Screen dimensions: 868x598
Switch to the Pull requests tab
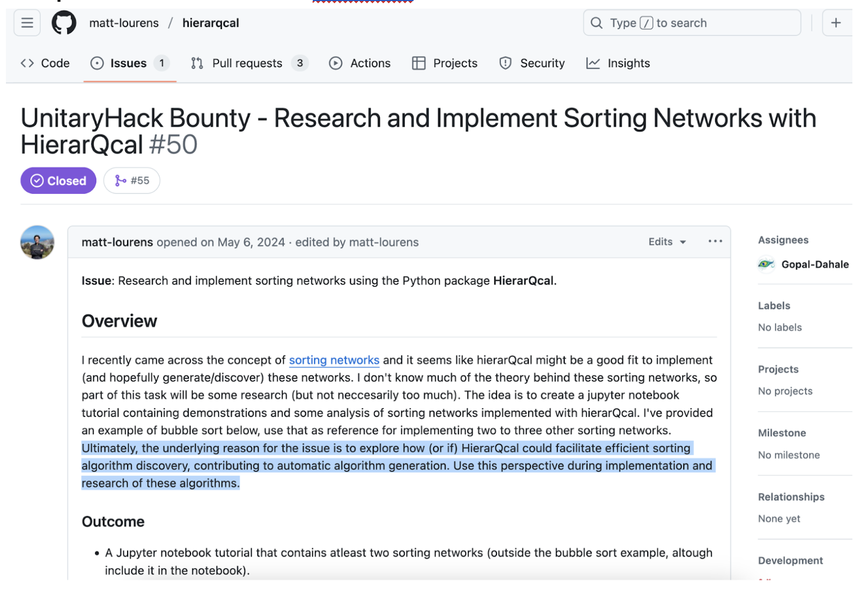(248, 63)
